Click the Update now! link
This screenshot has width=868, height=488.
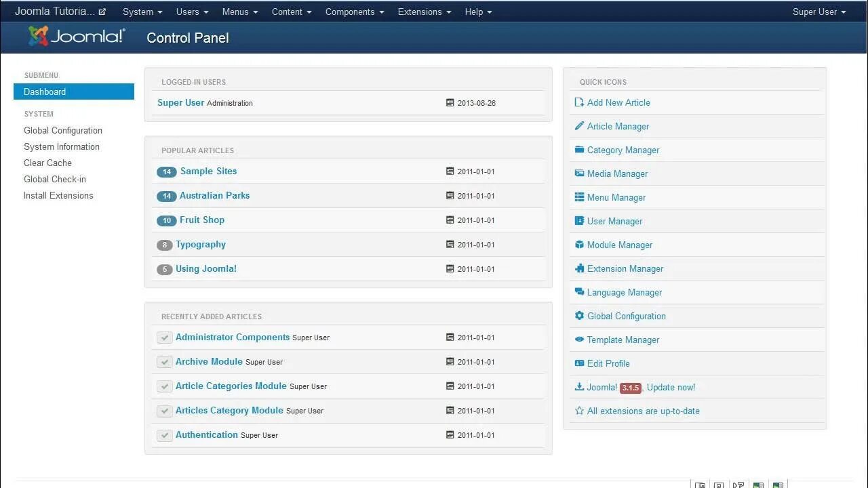click(670, 387)
